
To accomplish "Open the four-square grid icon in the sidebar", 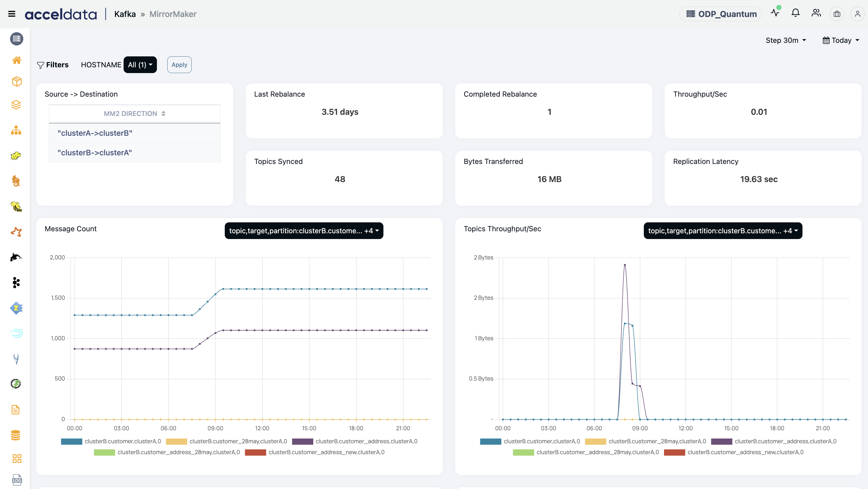I will point(16,458).
